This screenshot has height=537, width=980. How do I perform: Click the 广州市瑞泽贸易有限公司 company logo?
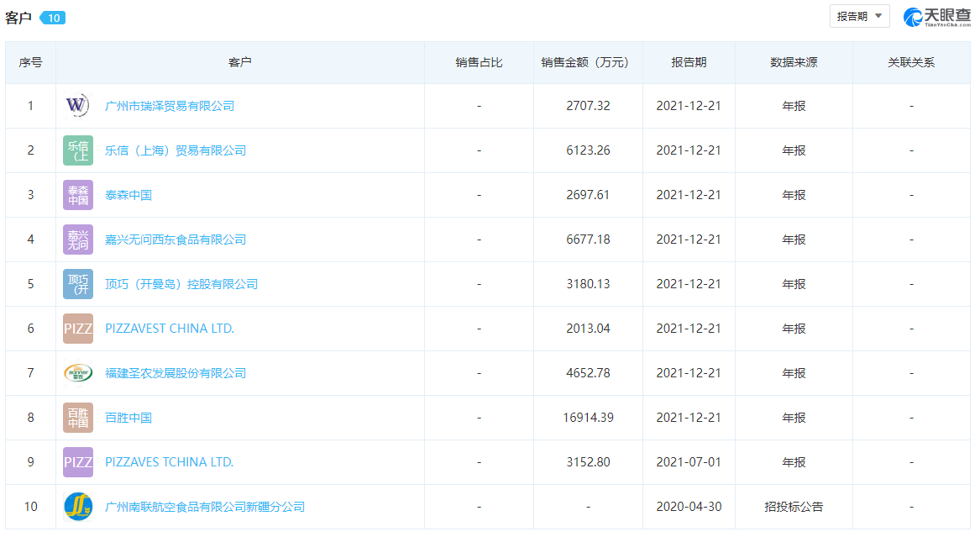(x=77, y=106)
